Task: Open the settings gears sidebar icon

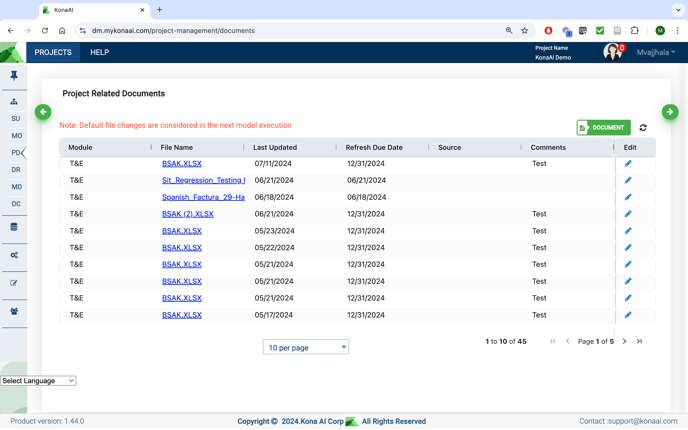Action: 14,255
